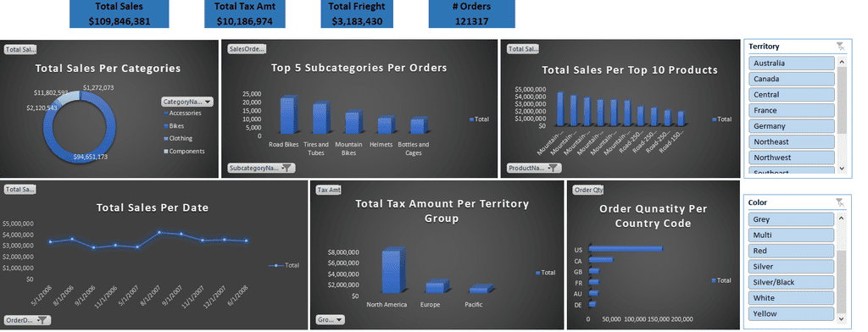868x332 pixels.
Task: Click the $94,651,173 donut data label
Action: point(90,158)
